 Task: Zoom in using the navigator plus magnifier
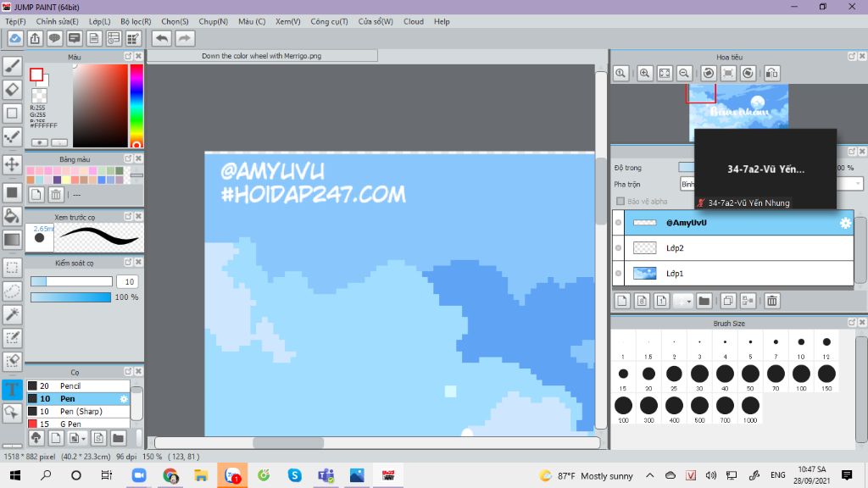644,73
